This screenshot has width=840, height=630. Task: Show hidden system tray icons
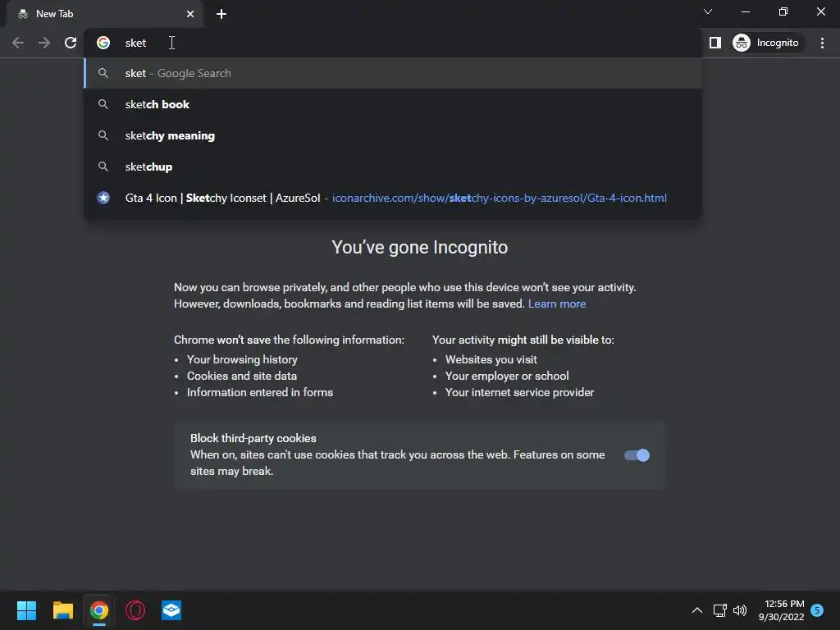pos(697,610)
